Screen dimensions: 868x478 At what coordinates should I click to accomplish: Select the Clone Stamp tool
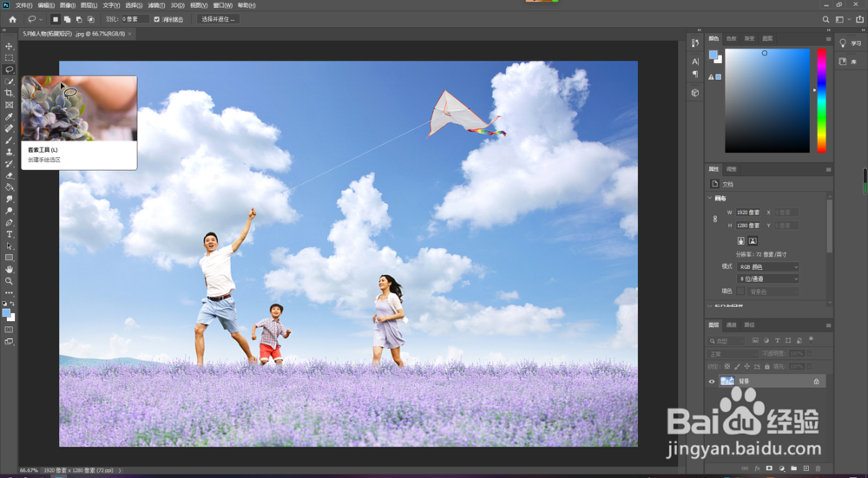9,152
